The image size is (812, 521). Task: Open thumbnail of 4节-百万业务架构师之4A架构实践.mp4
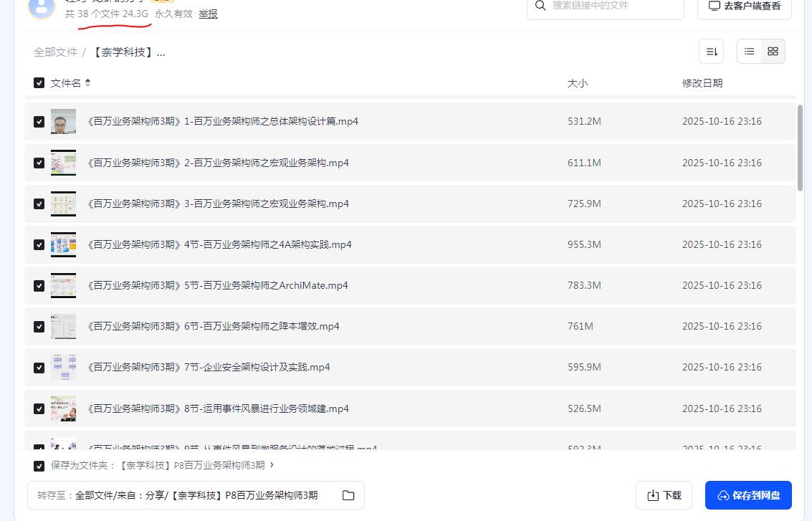coord(63,244)
